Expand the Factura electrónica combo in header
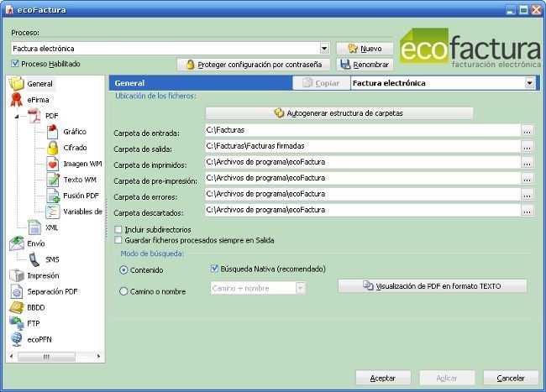Image resolution: width=546 pixels, height=392 pixels. click(x=529, y=83)
